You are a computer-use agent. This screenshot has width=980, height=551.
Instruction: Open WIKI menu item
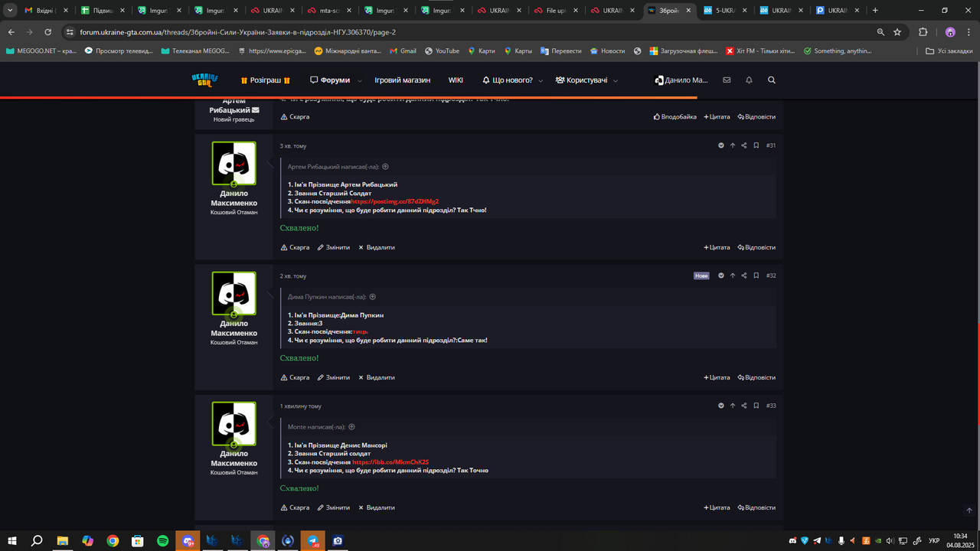(456, 80)
